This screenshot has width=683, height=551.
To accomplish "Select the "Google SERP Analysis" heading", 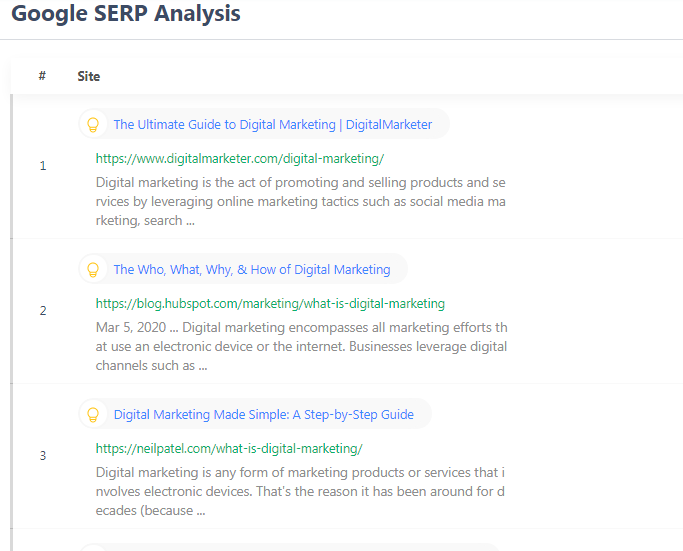I will click(x=126, y=15).
